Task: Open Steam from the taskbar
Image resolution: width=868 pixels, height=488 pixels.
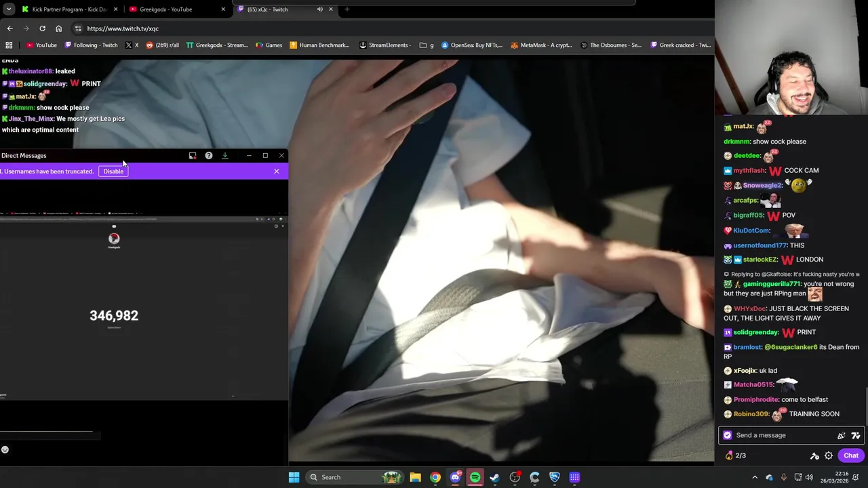Action: point(494,477)
